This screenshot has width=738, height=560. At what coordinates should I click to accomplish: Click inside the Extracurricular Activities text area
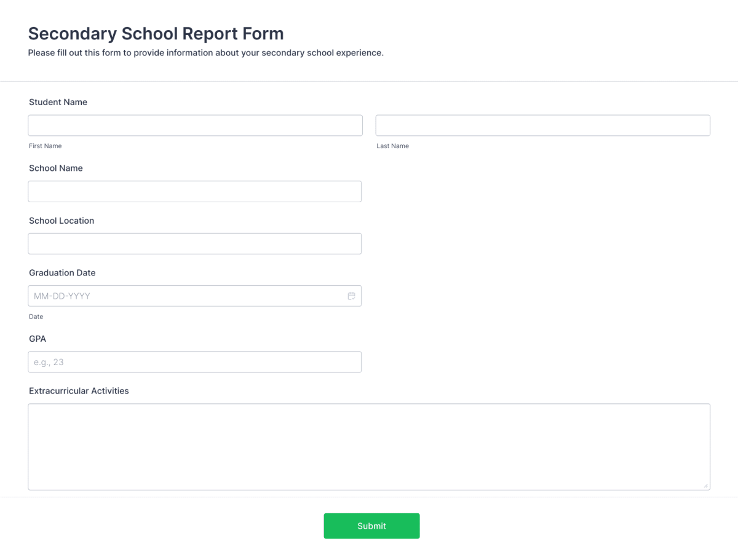369,446
